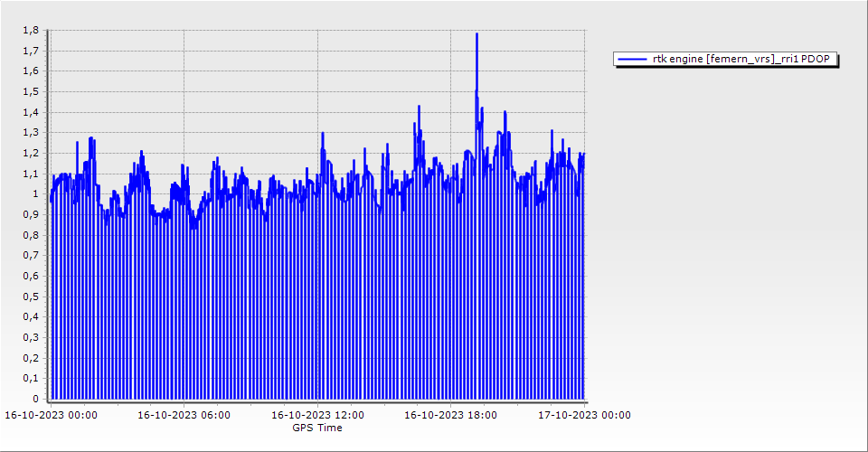This screenshot has width=868, height=452.
Task: Click the 1,7 y-axis tick label
Action: pyautogui.click(x=30, y=51)
